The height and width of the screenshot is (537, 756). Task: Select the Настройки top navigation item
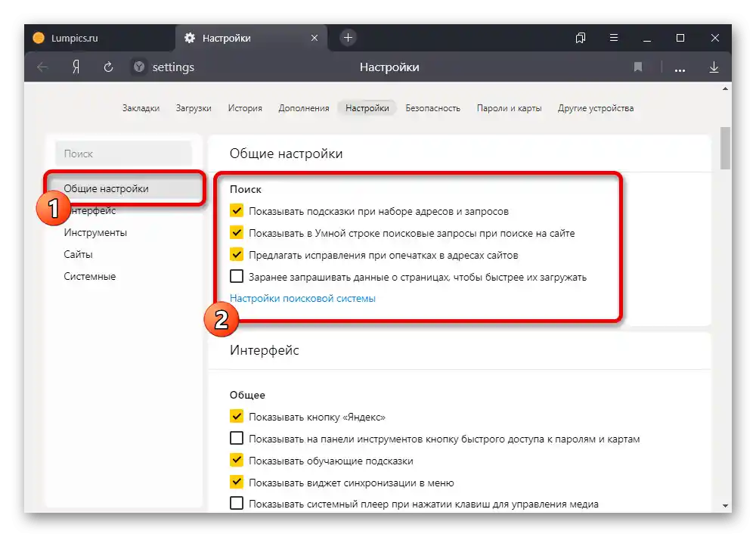(367, 108)
